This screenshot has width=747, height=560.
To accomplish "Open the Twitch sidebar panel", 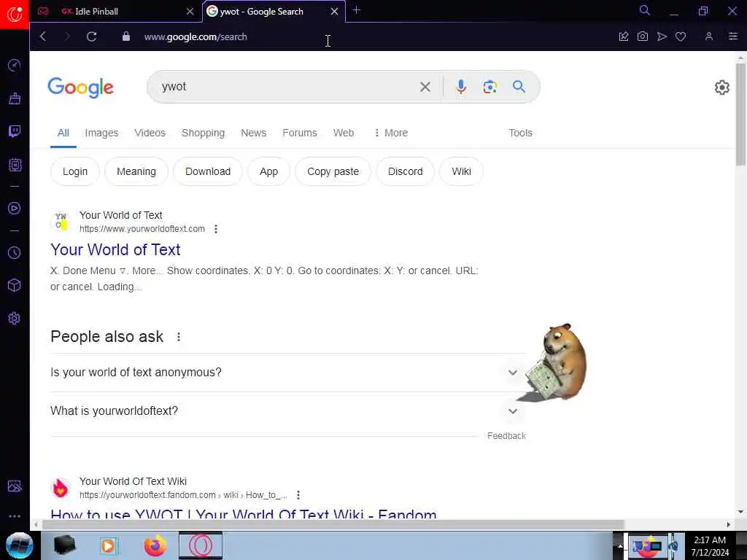I will tap(15, 131).
